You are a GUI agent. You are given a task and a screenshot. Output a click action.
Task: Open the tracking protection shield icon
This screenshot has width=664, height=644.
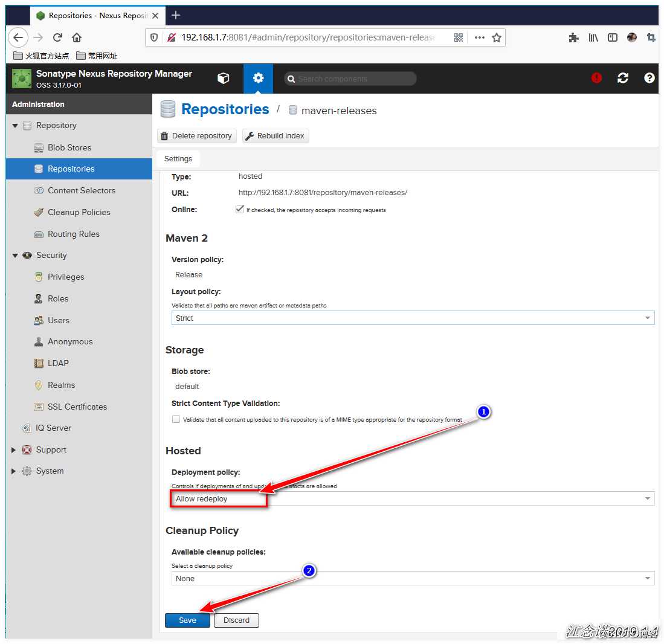tap(154, 37)
